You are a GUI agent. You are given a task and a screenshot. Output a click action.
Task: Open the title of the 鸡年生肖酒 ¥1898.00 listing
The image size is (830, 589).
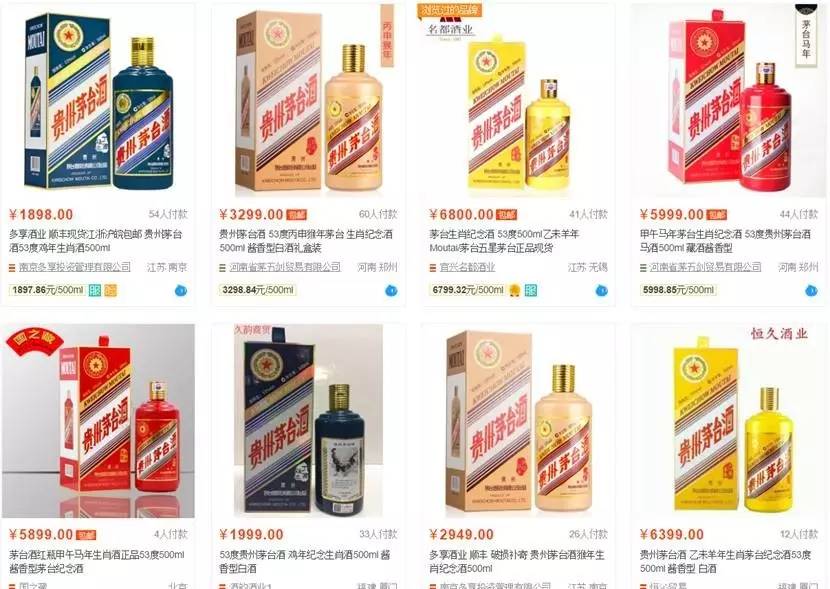(96, 241)
